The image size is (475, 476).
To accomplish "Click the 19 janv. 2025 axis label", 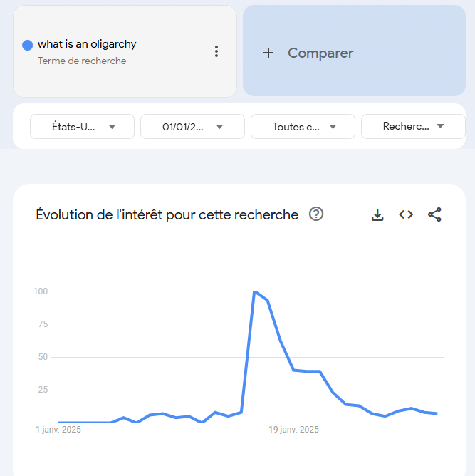I will [x=293, y=430].
